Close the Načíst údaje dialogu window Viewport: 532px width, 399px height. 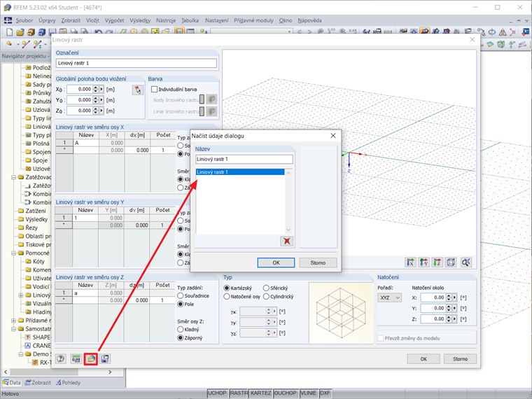[x=333, y=136]
